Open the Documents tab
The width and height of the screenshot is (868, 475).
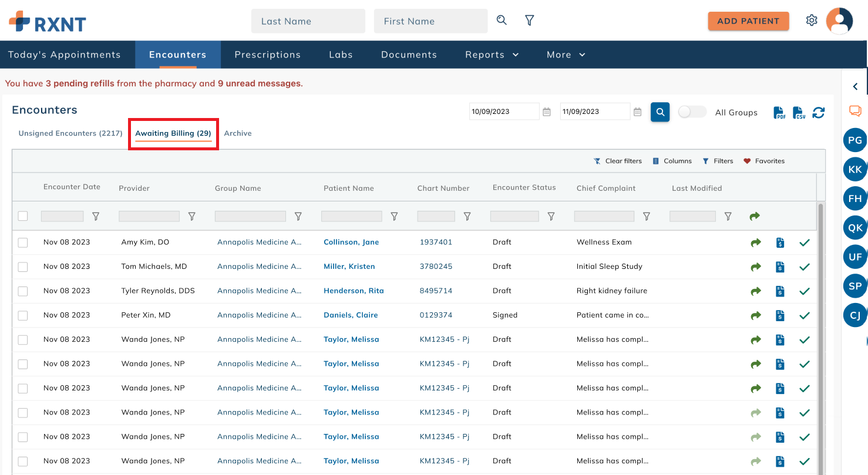coord(409,55)
